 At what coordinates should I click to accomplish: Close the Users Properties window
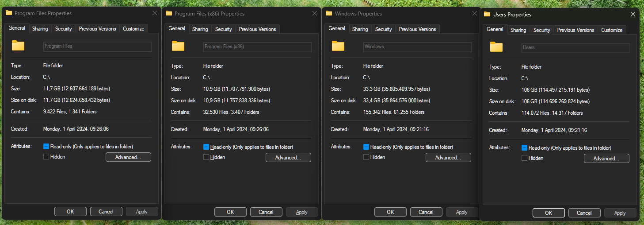[633, 14]
